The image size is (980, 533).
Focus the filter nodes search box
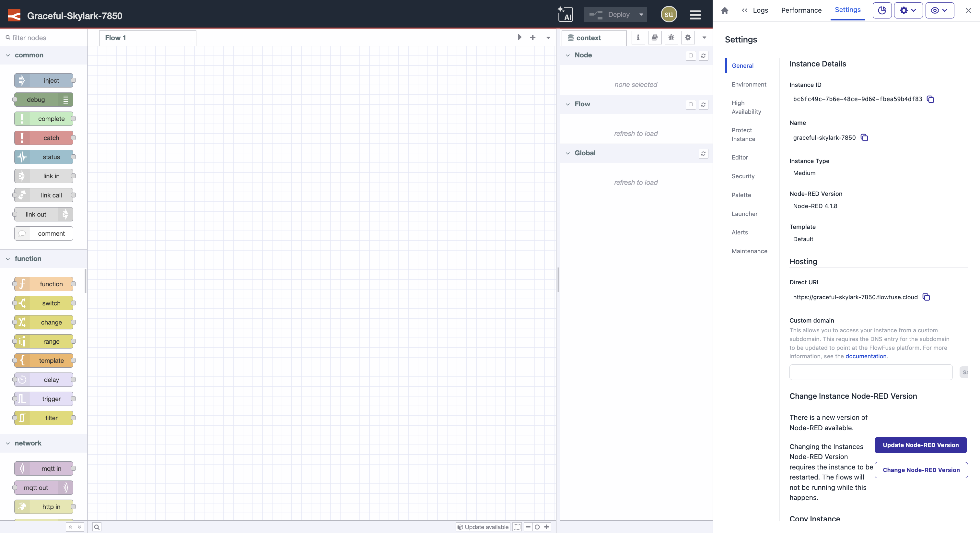(44, 38)
